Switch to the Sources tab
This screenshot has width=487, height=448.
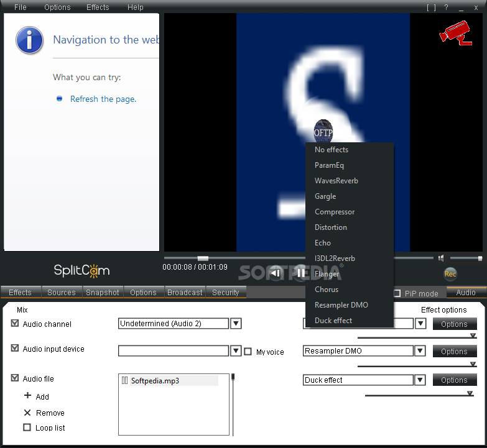point(62,292)
